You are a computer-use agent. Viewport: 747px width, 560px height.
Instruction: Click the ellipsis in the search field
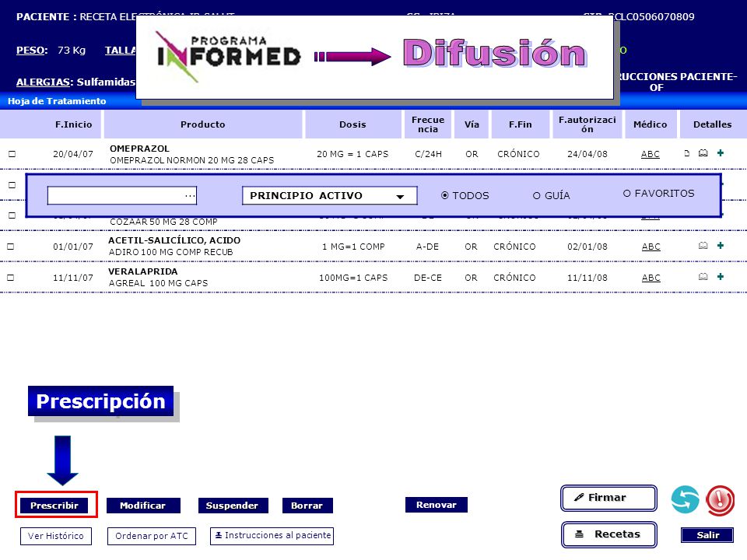coord(190,195)
